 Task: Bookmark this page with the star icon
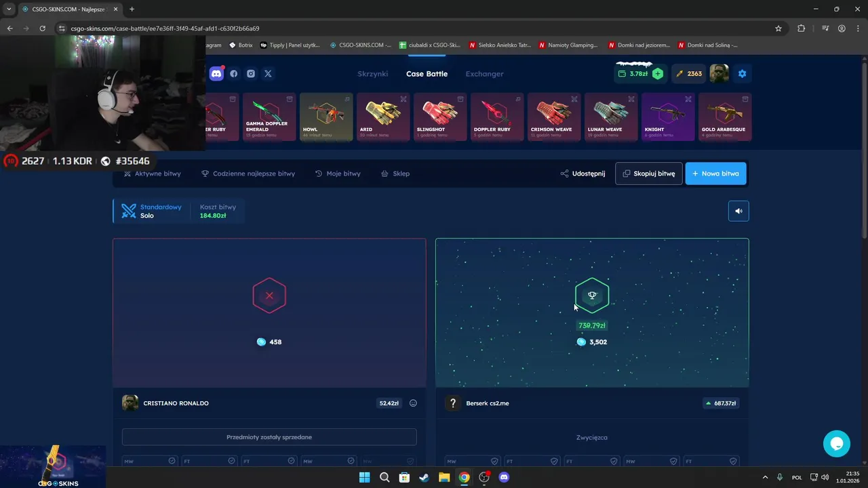(778, 28)
